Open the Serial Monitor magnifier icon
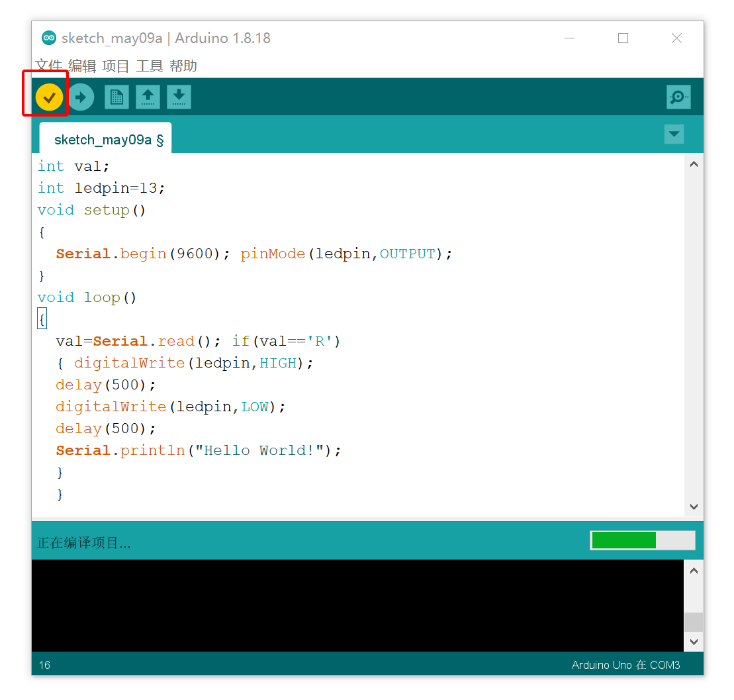 tap(678, 97)
